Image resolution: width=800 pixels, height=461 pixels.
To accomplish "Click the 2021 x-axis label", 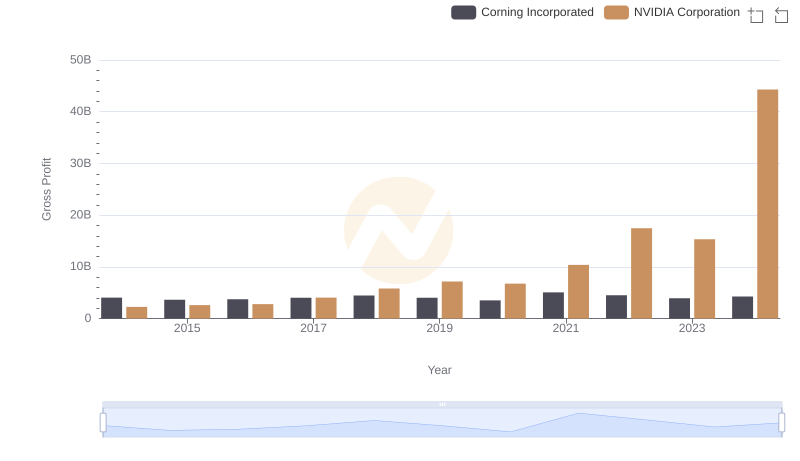I will (566, 328).
